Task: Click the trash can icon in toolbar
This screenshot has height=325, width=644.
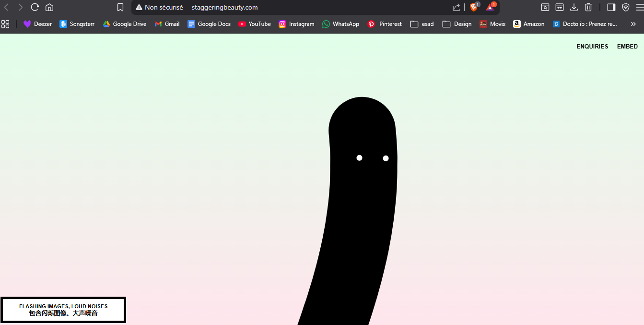Action: point(588,7)
